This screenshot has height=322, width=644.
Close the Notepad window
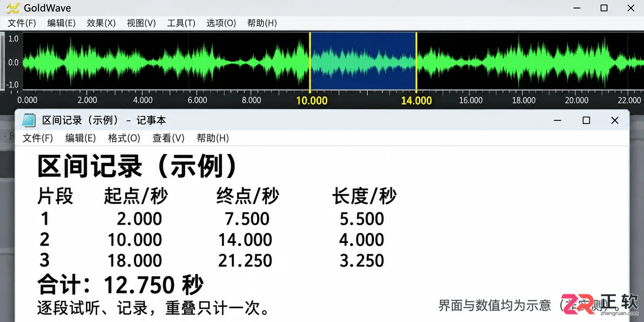(615, 120)
